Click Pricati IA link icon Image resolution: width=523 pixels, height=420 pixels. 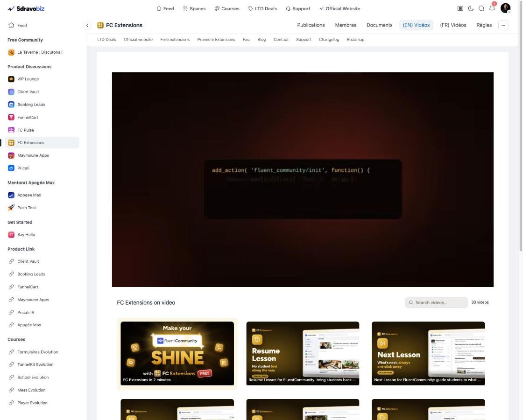[x=11, y=312]
